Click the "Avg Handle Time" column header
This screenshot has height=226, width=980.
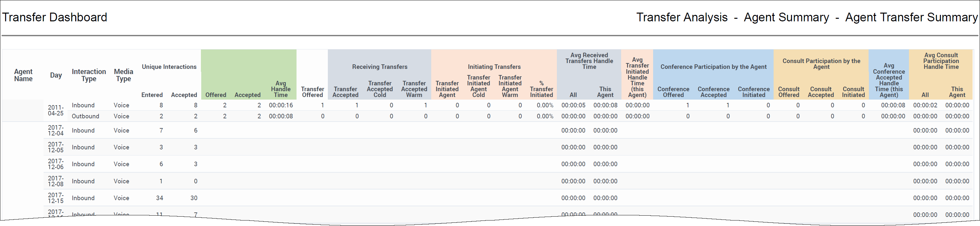(281, 89)
